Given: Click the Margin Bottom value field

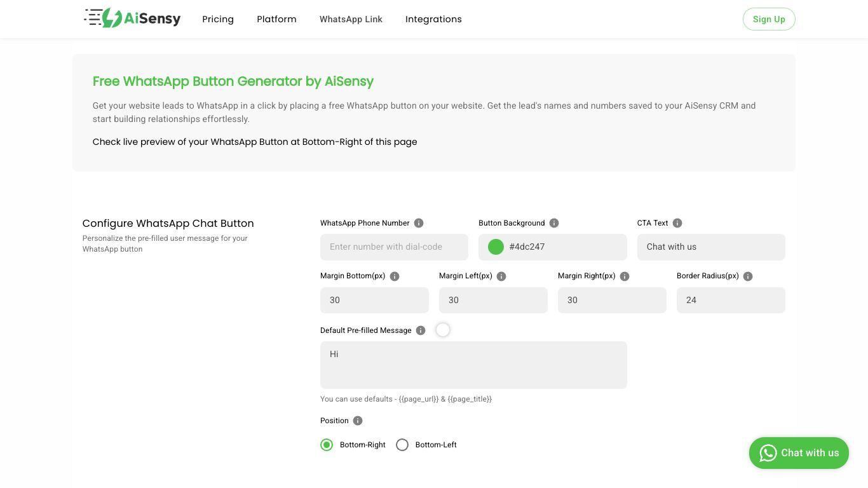Looking at the screenshot, I should (374, 300).
